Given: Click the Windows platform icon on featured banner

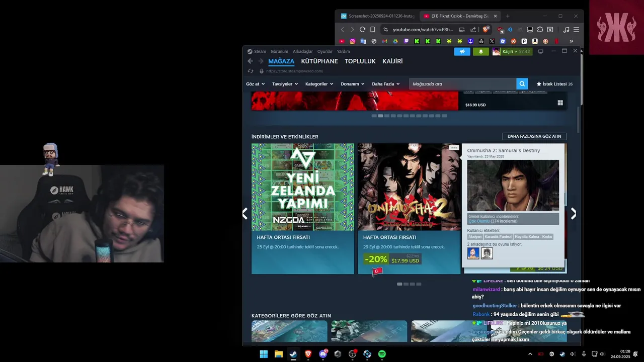Looking at the screenshot, I should 560,103.
